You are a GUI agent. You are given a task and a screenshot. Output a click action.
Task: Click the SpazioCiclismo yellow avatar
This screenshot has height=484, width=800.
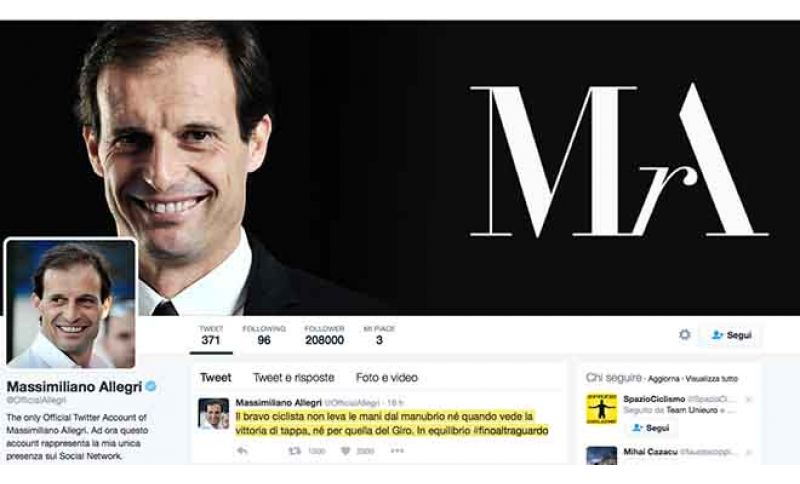point(602,409)
